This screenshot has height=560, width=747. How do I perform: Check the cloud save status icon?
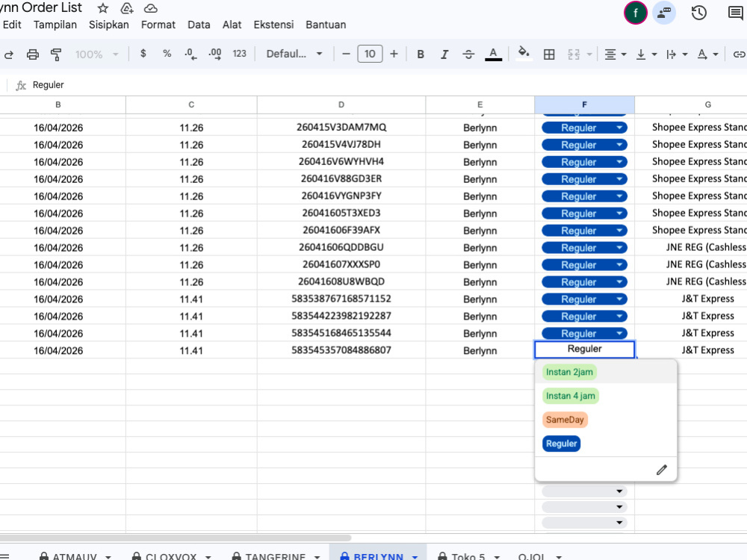point(151,8)
